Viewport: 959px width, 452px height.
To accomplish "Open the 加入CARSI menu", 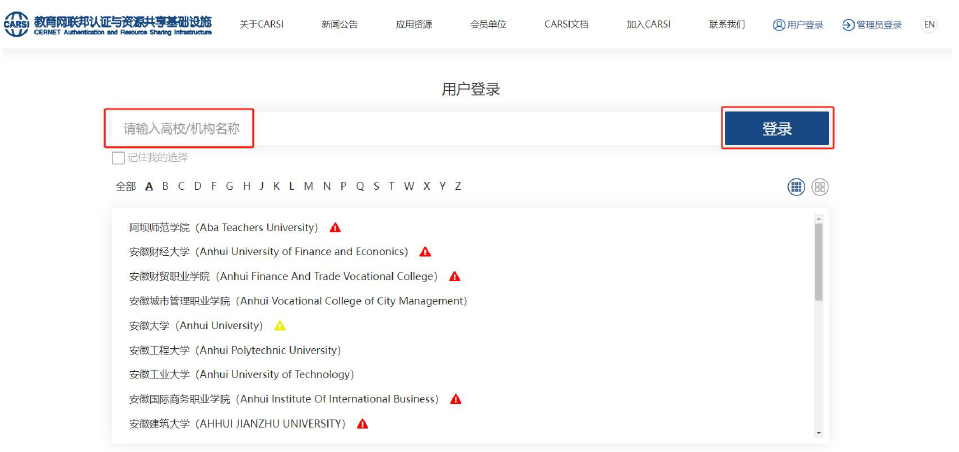I will point(649,24).
